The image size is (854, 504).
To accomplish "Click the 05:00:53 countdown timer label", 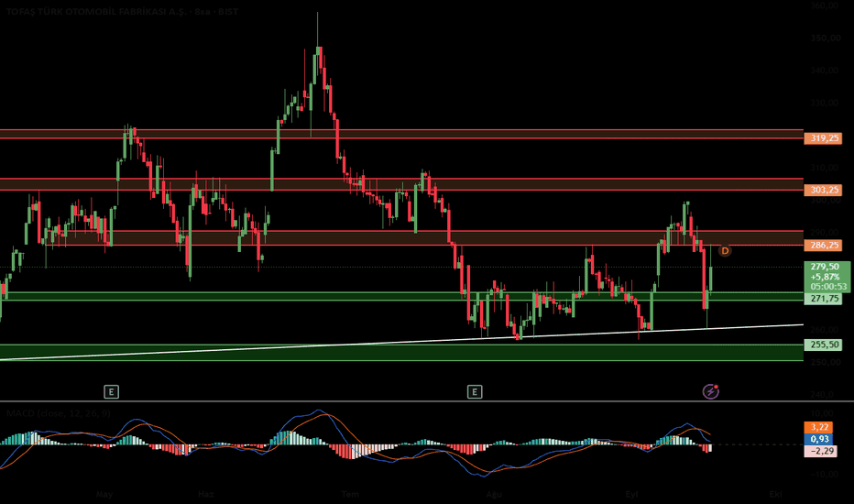I will 828,286.
